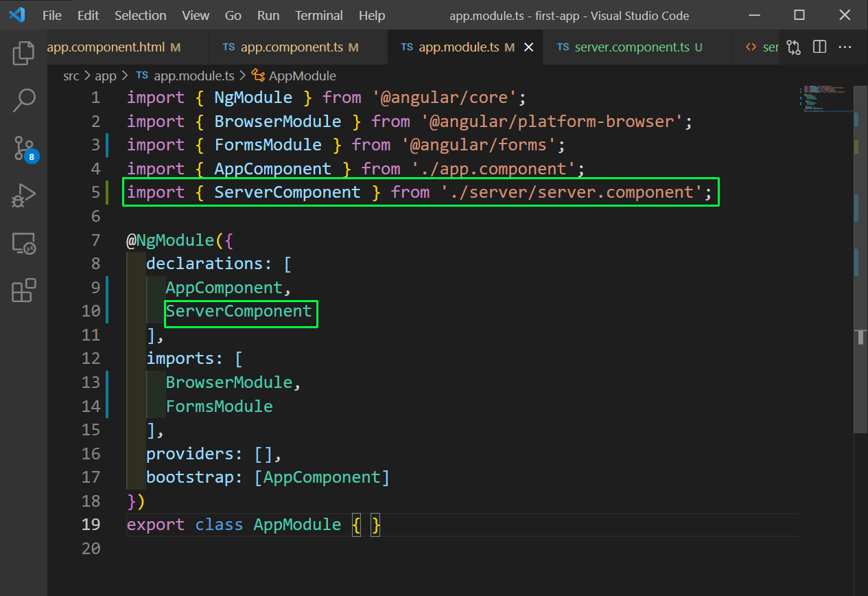Click the app.module.ts breadcrumb file
This screenshot has height=596, width=868.
coord(185,76)
